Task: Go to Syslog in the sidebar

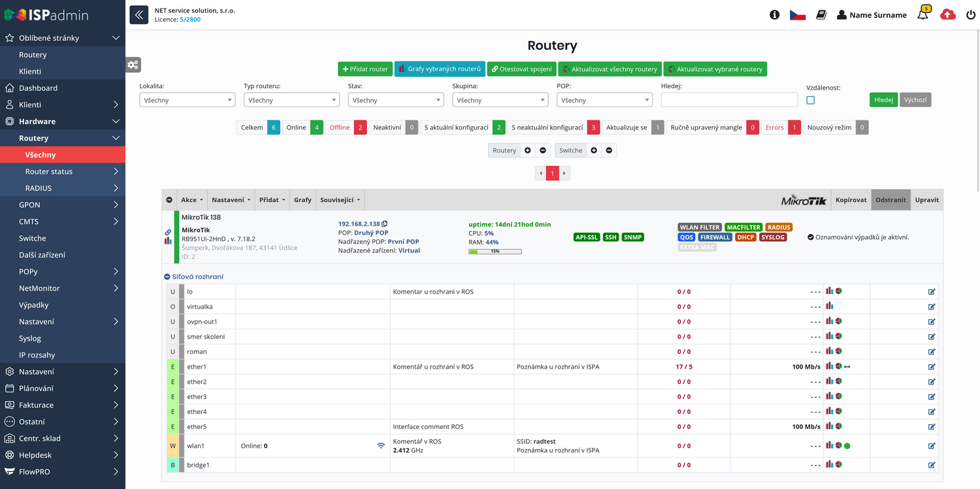Action: [63, 338]
